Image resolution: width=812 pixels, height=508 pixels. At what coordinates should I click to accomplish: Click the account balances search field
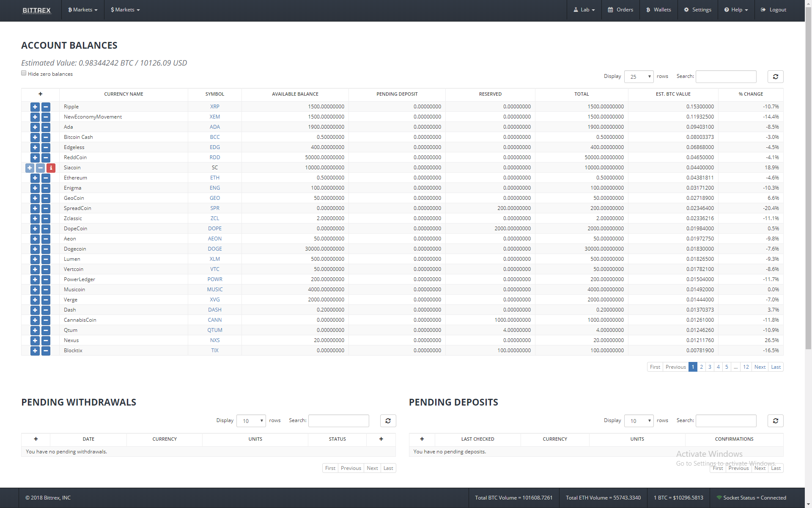click(726, 77)
